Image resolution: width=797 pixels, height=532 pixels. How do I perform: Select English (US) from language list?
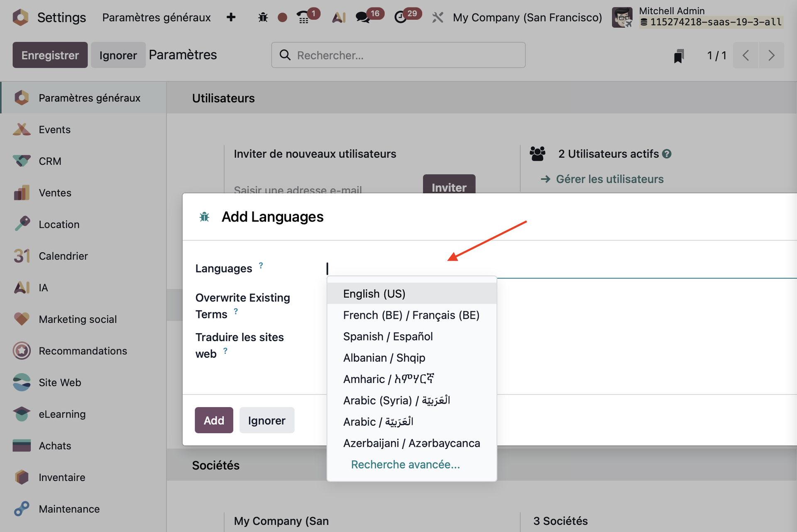(x=412, y=294)
